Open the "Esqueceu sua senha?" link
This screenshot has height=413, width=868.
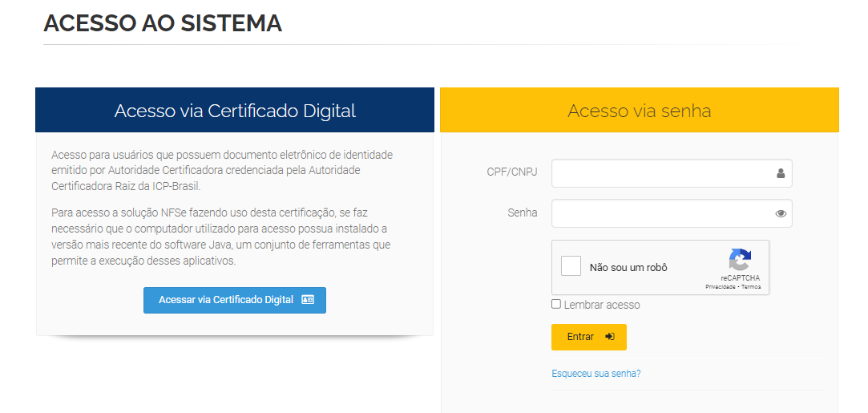(x=596, y=373)
